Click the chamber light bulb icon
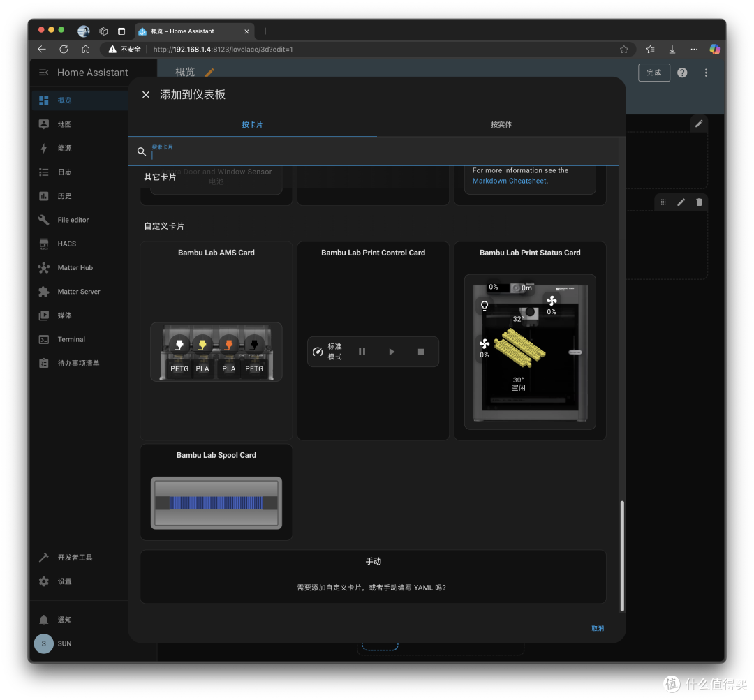Screen dimensions: 754x700 click(x=485, y=306)
